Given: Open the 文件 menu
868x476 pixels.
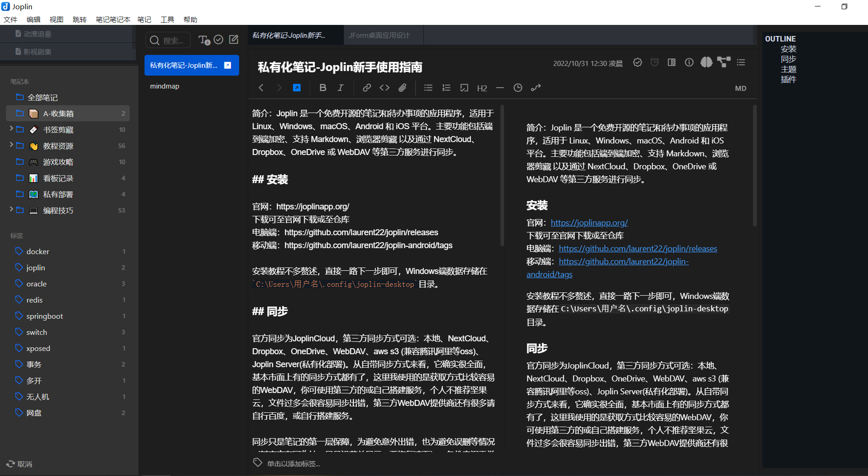Looking at the screenshot, I should tap(10, 19).
